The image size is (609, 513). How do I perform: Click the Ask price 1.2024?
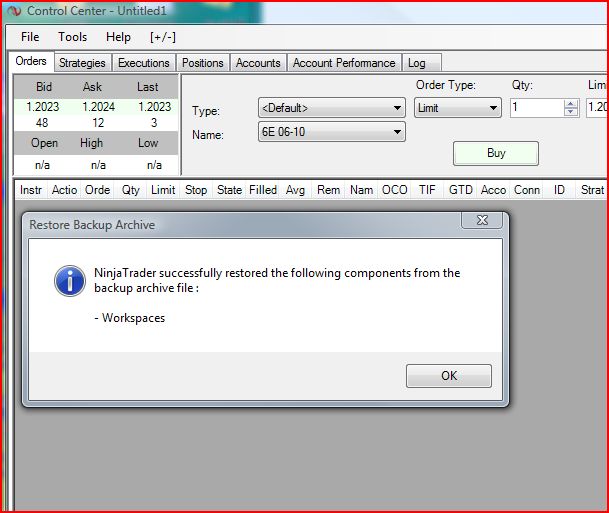click(x=99, y=107)
